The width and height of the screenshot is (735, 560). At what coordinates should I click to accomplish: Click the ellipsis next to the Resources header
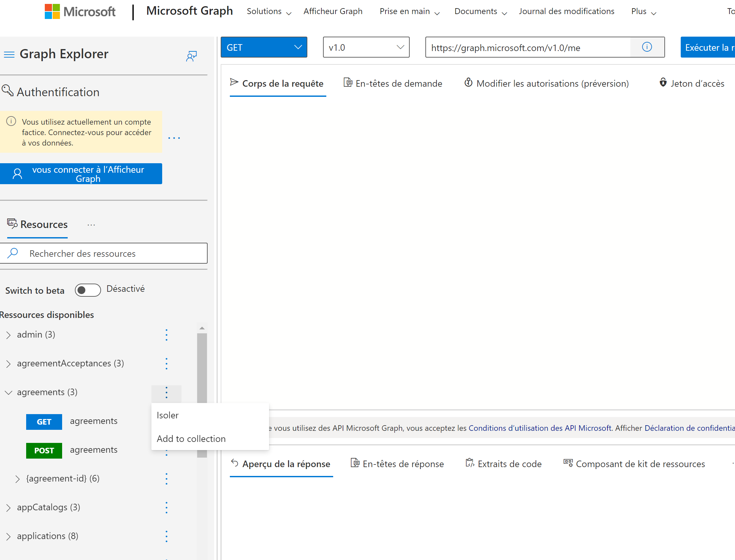[x=91, y=224]
